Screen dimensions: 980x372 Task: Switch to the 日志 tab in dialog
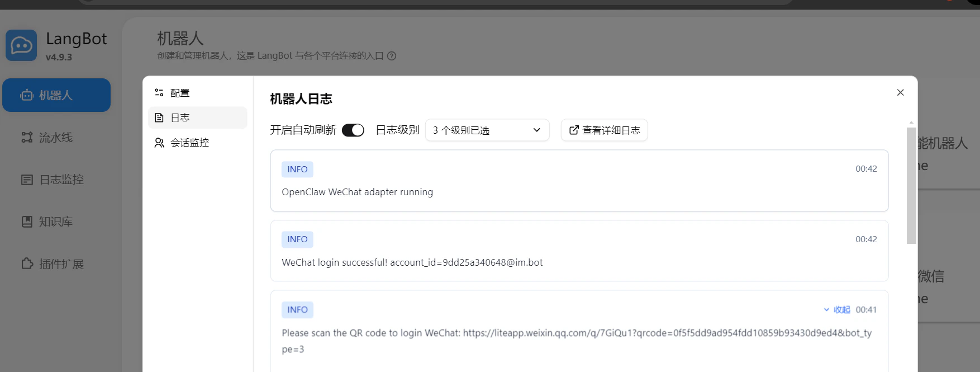(198, 117)
